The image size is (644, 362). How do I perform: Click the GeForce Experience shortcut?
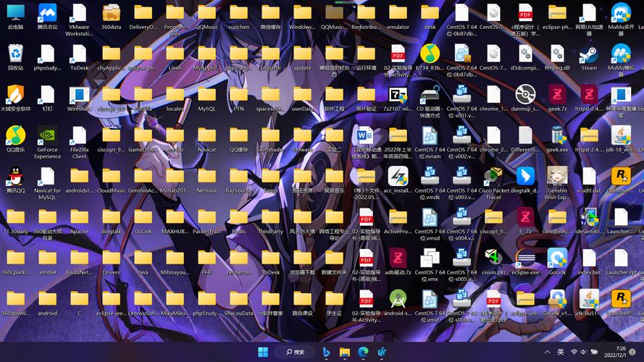(47, 143)
